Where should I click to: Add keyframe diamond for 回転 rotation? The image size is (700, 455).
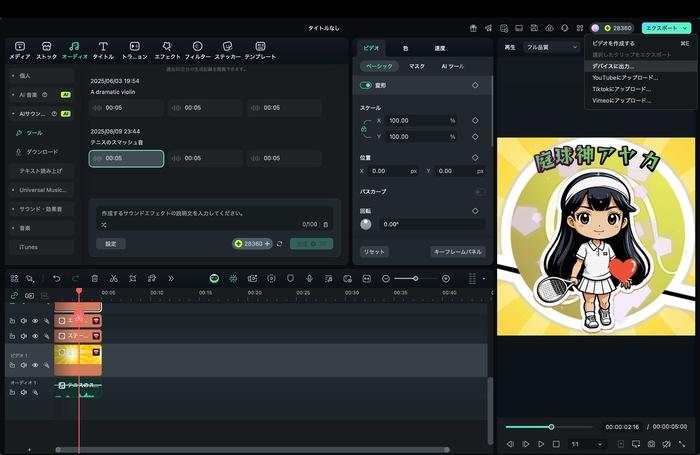click(x=475, y=211)
